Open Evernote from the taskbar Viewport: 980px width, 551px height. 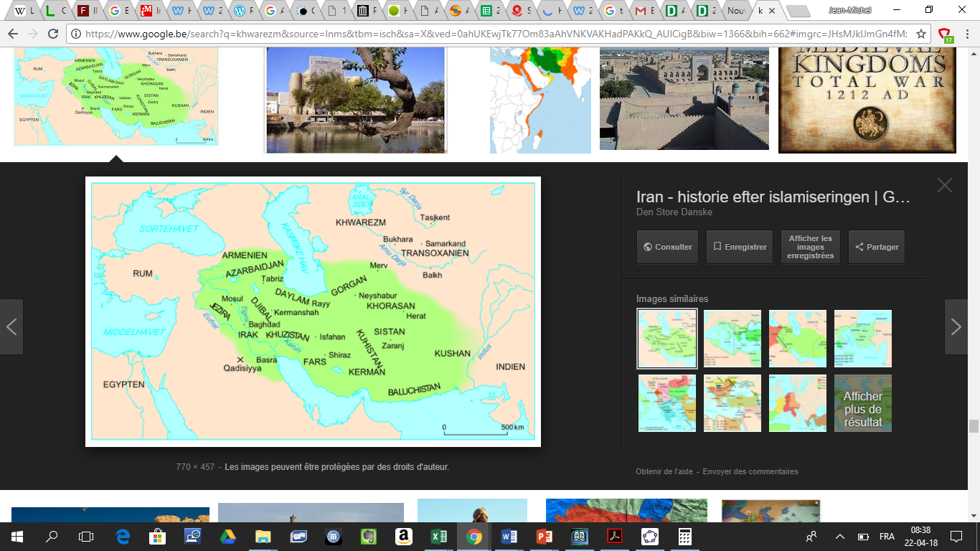click(369, 536)
